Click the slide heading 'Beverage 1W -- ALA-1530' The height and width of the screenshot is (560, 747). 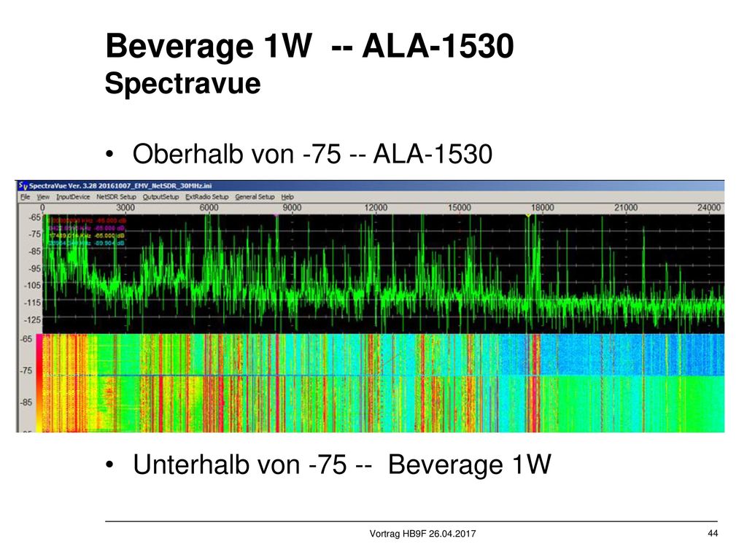click(x=309, y=47)
